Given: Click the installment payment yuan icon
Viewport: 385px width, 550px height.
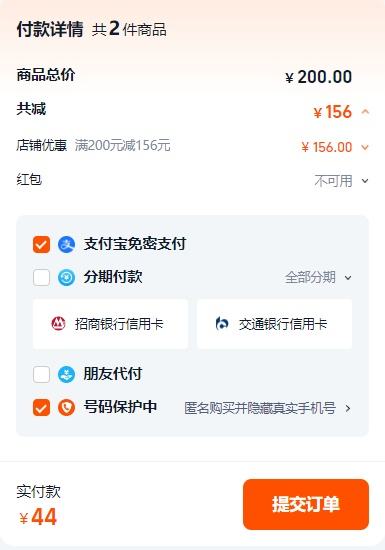Looking at the screenshot, I should click(66, 277).
